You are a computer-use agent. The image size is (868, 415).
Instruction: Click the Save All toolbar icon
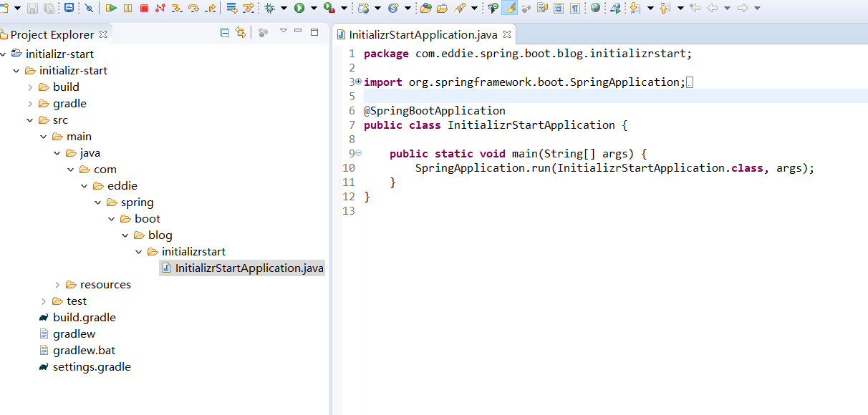point(49,8)
